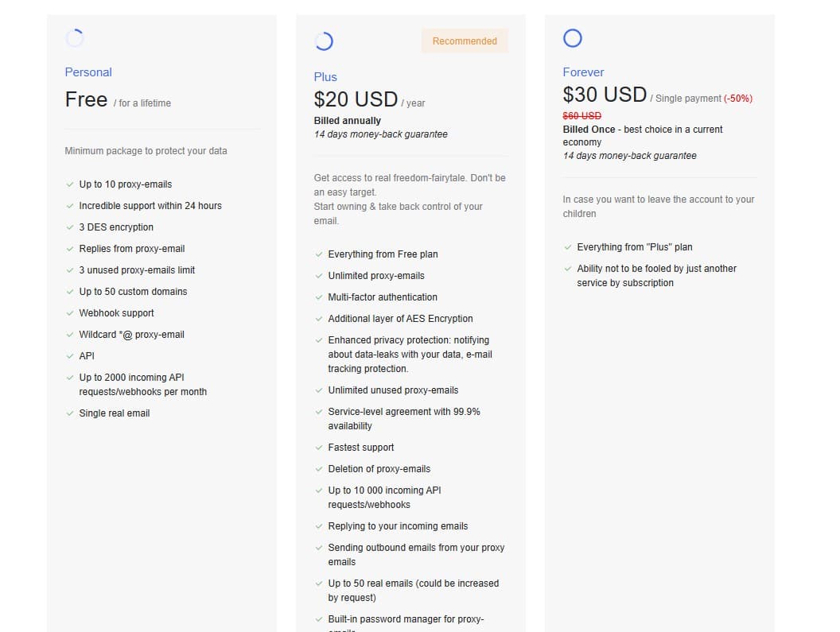Click the $20 USD yearly price

tap(356, 99)
